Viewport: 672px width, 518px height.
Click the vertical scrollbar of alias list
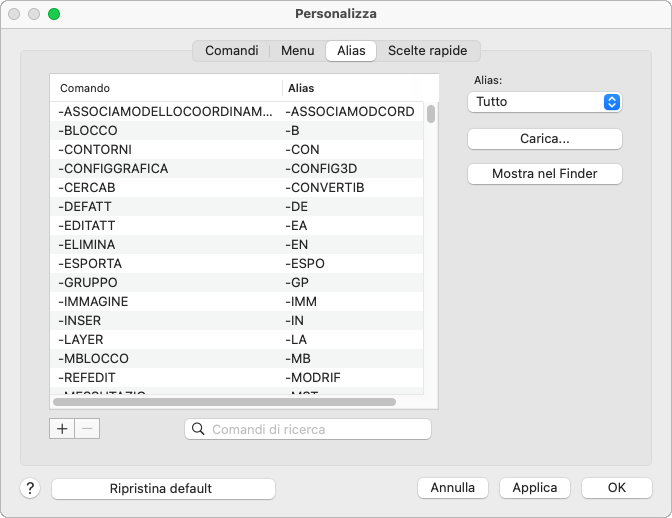(431, 114)
